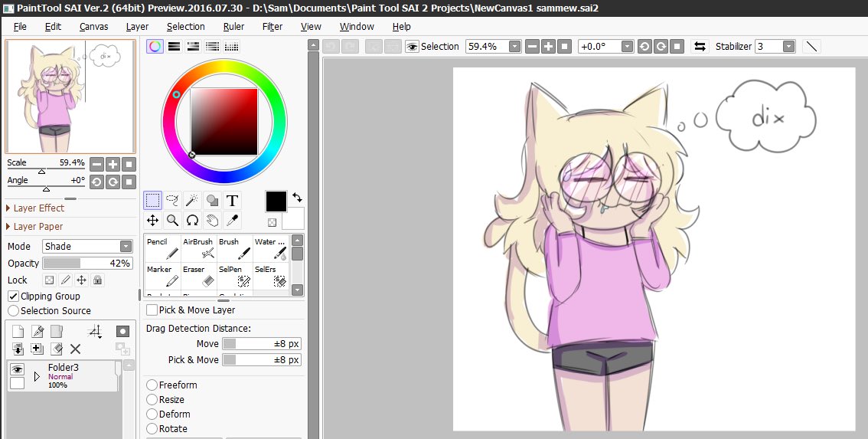
Task: Choose the Marker tool
Action: point(162,276)
